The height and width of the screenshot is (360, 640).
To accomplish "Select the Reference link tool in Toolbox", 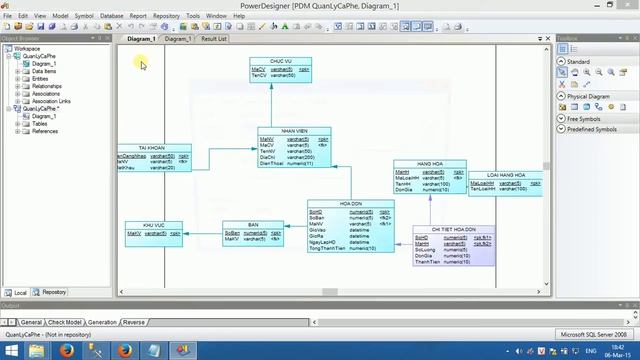I will tap(599, 107).
